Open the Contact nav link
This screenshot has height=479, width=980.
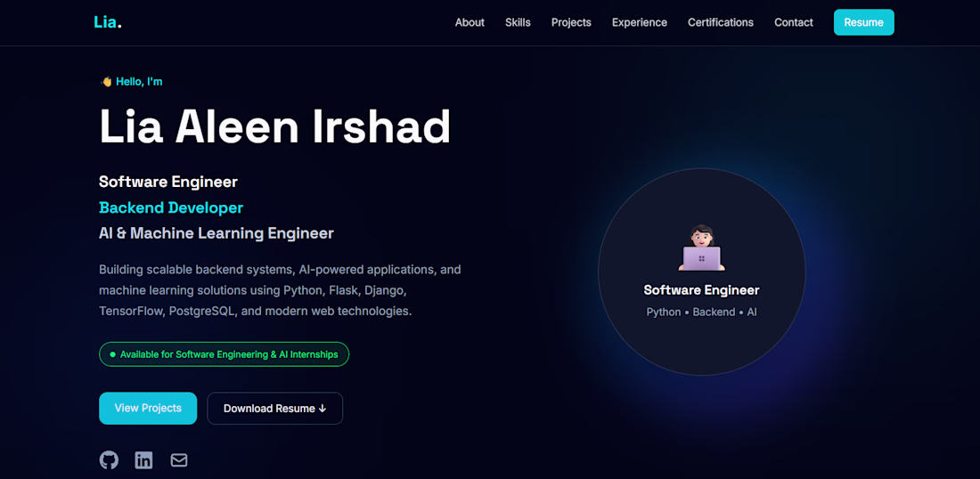[x=794, y=22]
